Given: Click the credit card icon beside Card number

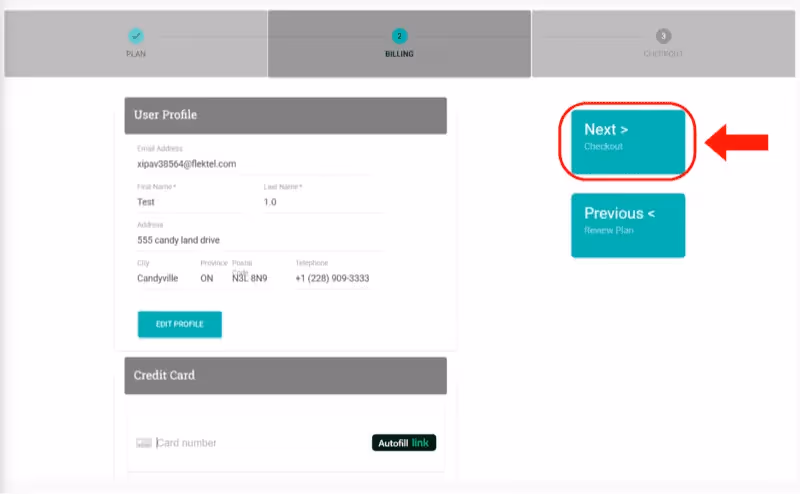Looking at the screenshot, I should click(144, 443).
